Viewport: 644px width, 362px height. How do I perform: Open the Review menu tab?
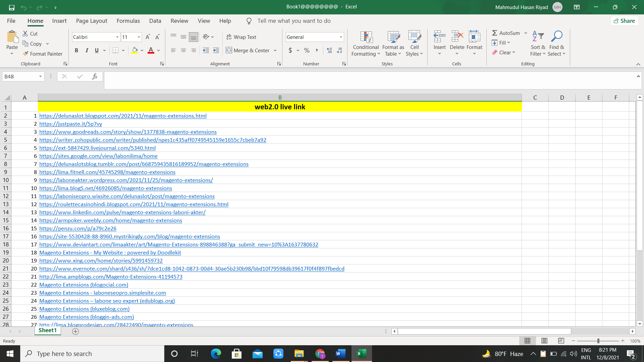point(179,21)
